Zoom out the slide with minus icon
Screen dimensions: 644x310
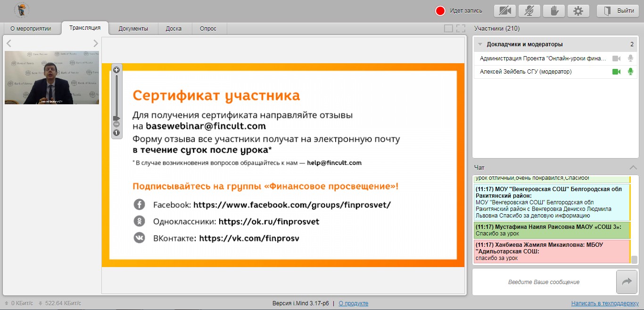tap(116, 124)
